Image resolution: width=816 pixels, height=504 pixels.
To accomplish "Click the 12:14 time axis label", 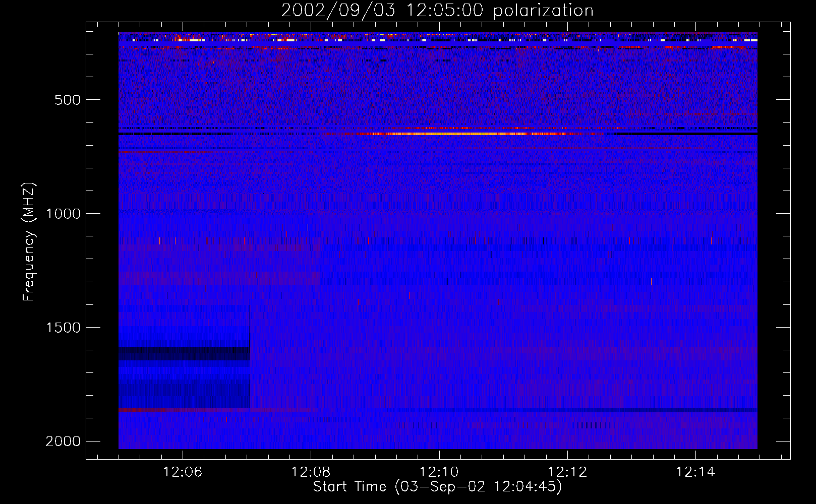I will point(695,472).
